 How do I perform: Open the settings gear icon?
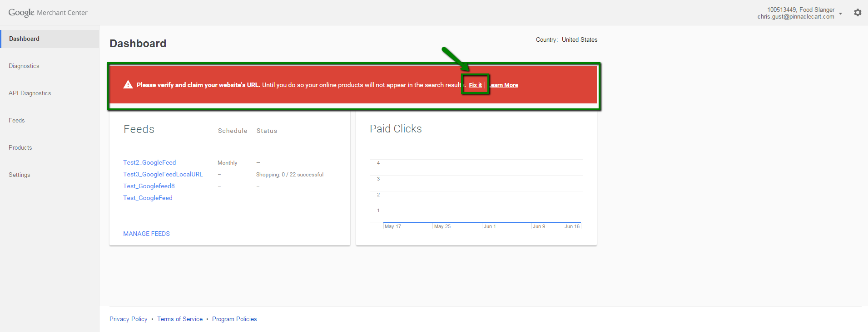(x=858, y=13)
